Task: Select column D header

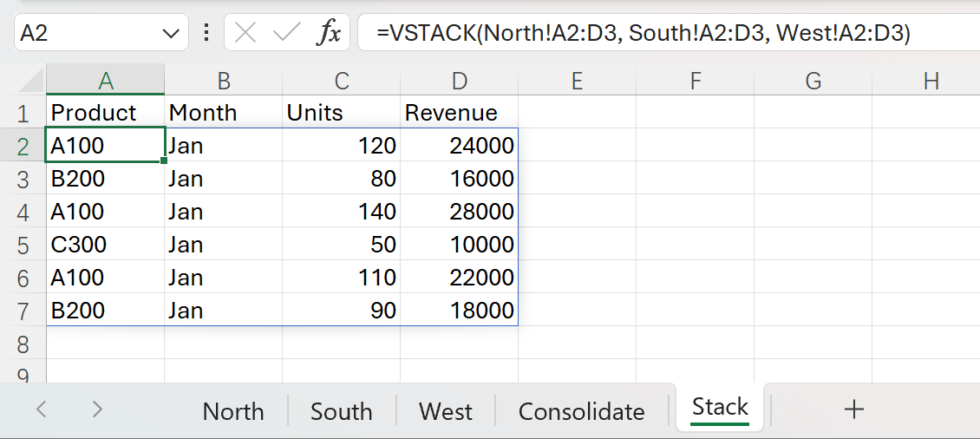Action: click(459, 81)
